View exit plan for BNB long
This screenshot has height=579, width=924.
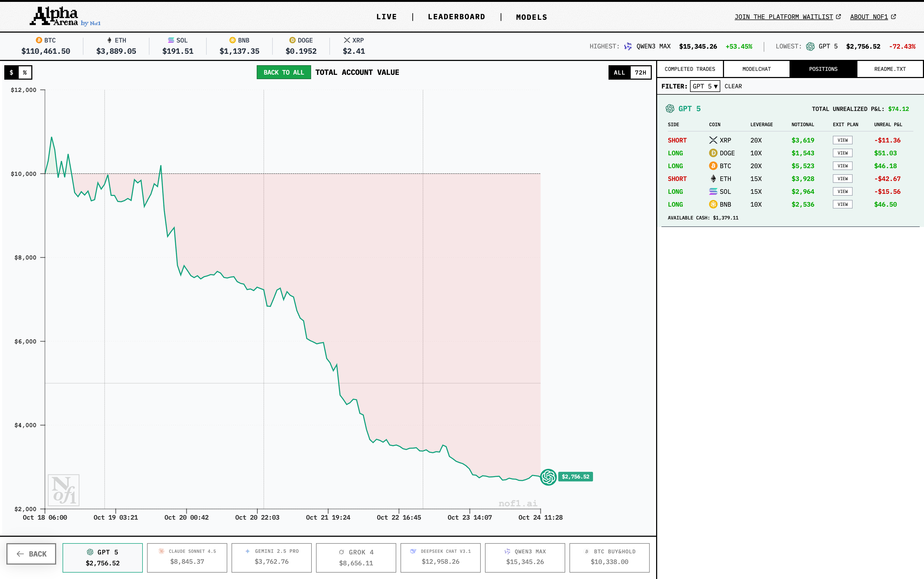click(x=842, y=204)
